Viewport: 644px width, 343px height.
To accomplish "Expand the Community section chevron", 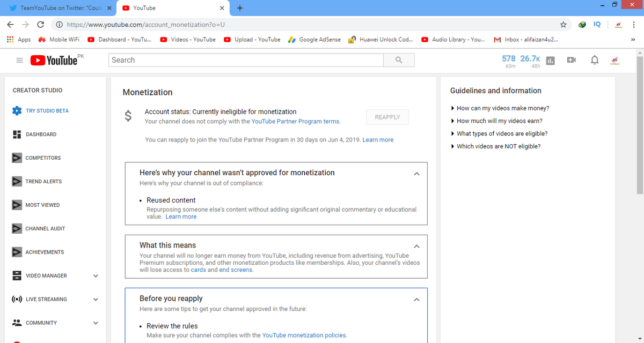I will pos(96,323).
